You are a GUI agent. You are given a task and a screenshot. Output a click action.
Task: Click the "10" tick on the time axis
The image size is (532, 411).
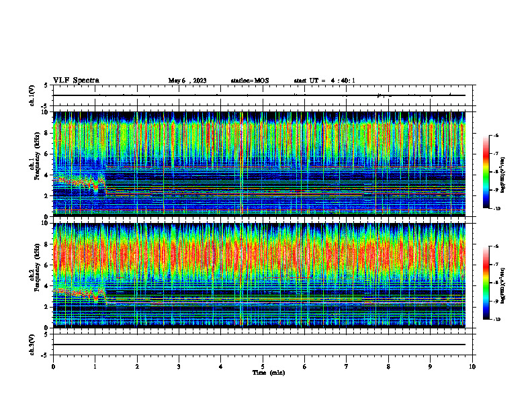[x=472, y=367]
